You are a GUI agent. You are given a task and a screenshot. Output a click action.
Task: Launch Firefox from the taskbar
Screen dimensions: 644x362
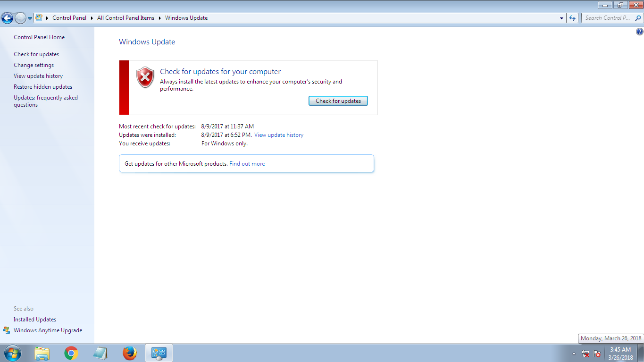pos(129,353)
